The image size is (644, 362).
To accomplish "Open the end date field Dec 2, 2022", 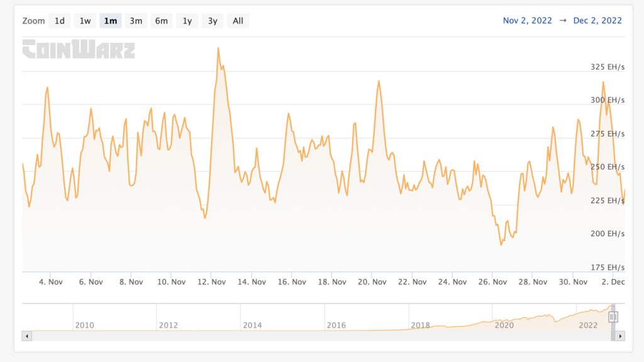I will [x=596, y=20].
